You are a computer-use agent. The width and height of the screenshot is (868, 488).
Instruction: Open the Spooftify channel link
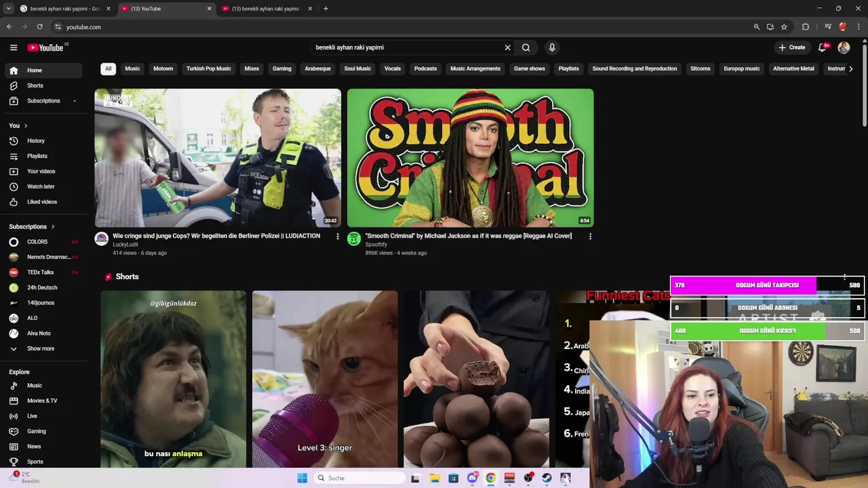376,245
